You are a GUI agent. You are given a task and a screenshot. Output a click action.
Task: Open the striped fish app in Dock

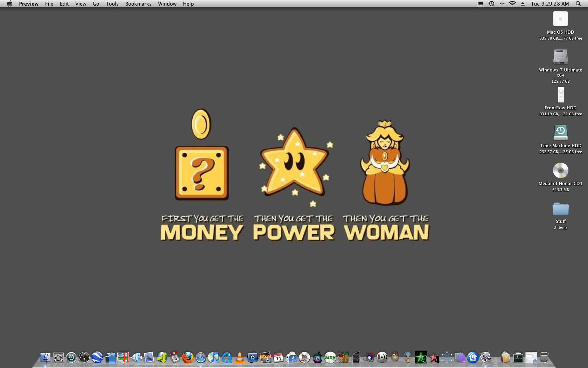136,357
